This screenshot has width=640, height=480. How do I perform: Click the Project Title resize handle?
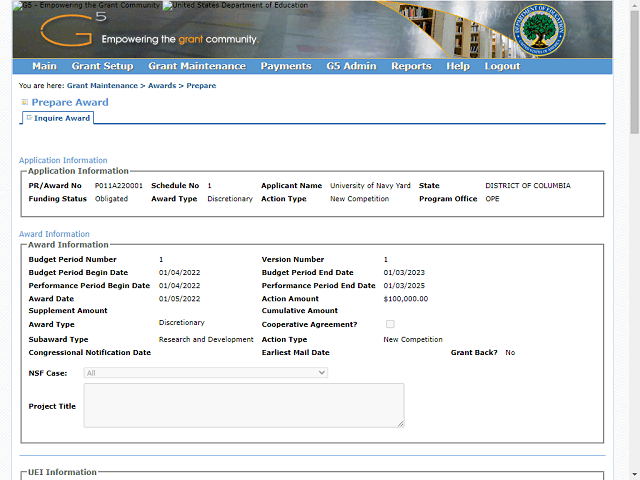point(400,423)
